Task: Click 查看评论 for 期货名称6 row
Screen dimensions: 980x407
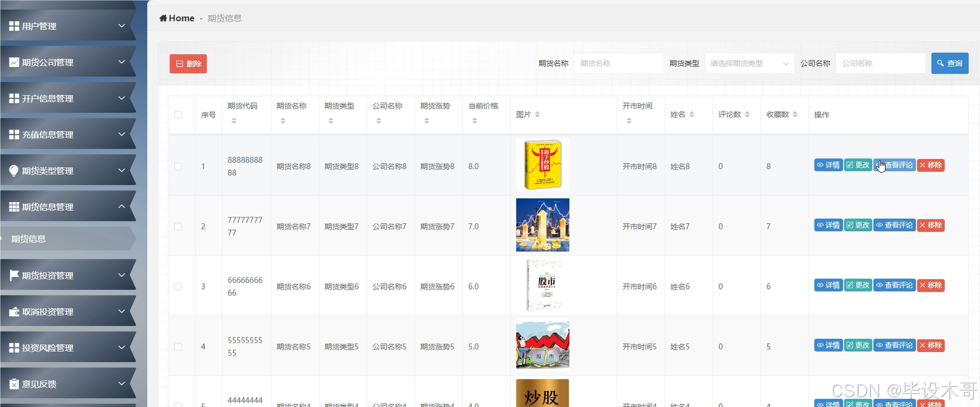Action: click(894, 285)
